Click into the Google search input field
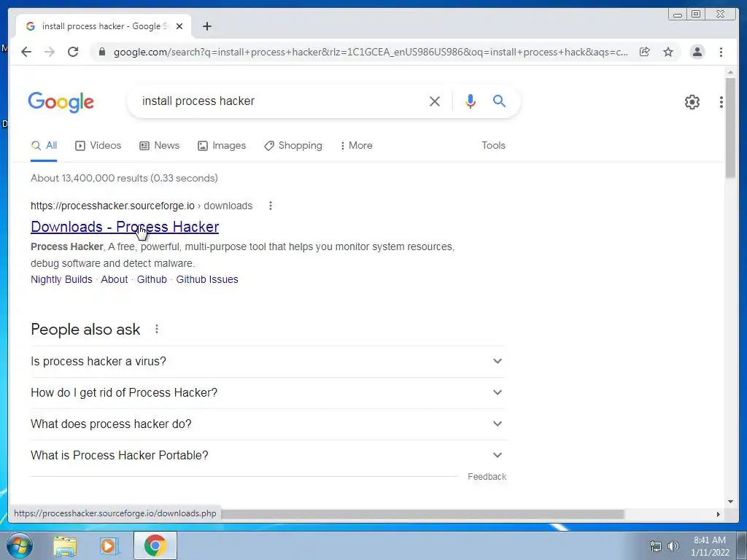 281,101
